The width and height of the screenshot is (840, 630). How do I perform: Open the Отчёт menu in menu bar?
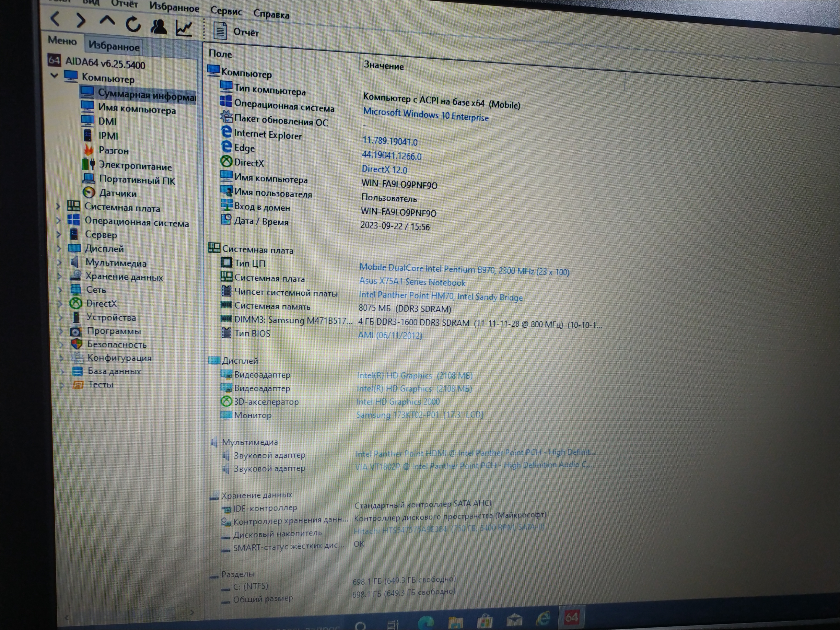(124, 4)
